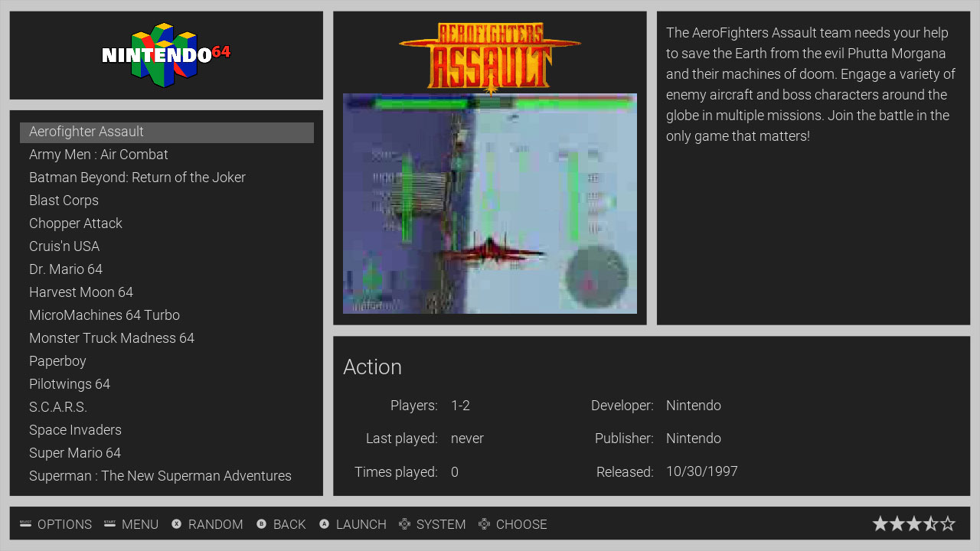Pick a RANDOM game
Image resolution: width=980 pixels, height=551 pixels.
pos(216,524)
